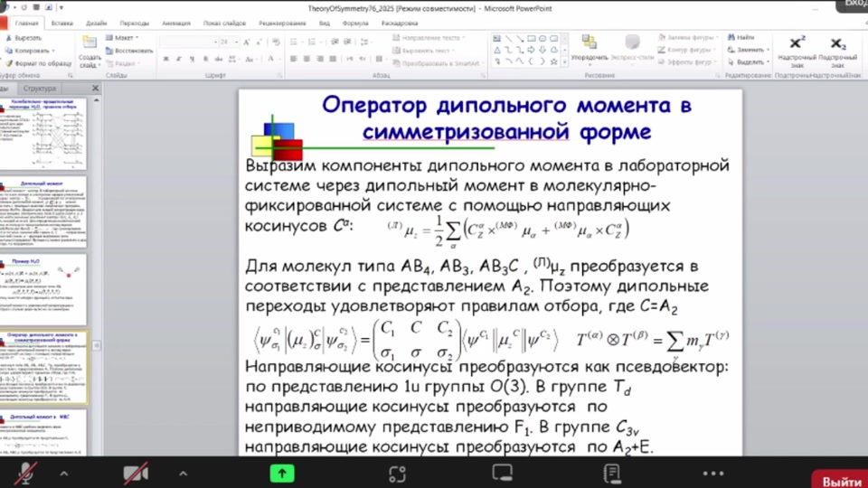Click the green Zoom share screen icon
The width and height of the screenshot is (868, 488).
click(281, 473)
